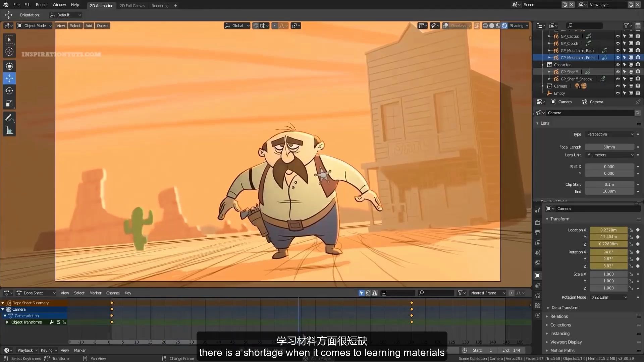Select the Scale tool
The width and height of the screenshot is (644, 362).
9,103
